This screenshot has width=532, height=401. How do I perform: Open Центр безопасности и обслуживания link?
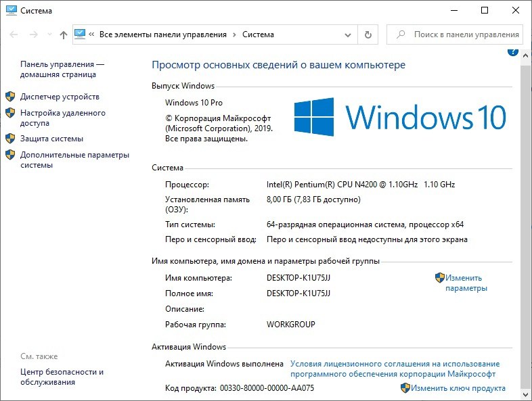pos(62,377)
